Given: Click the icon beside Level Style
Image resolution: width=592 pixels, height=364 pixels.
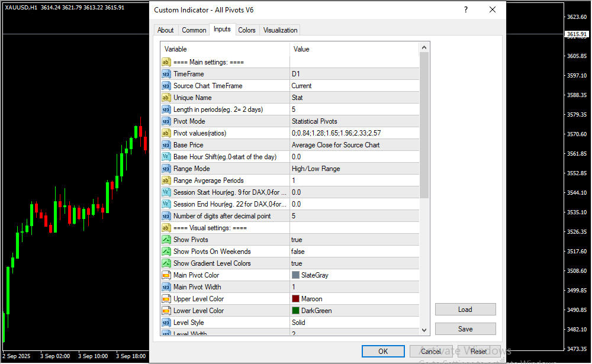Looking at the screenshot, I should [166, 323].
